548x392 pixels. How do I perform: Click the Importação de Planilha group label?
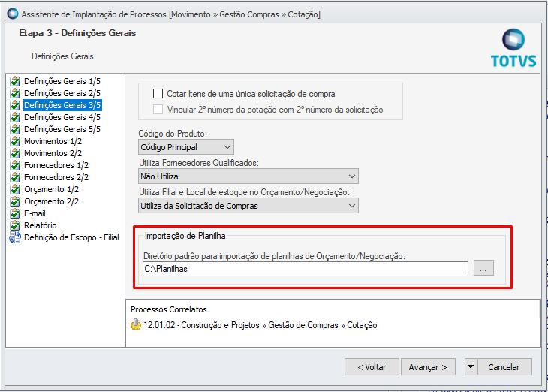[x=185, y=236]
